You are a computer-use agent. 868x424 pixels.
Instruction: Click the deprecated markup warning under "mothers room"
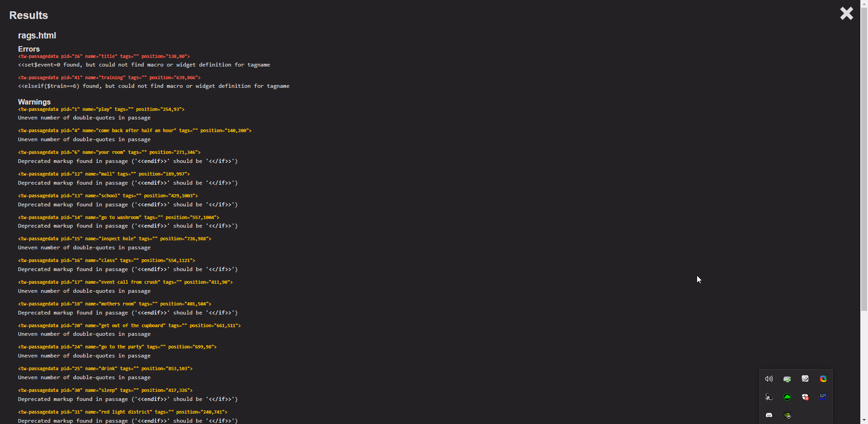point(128,313)
